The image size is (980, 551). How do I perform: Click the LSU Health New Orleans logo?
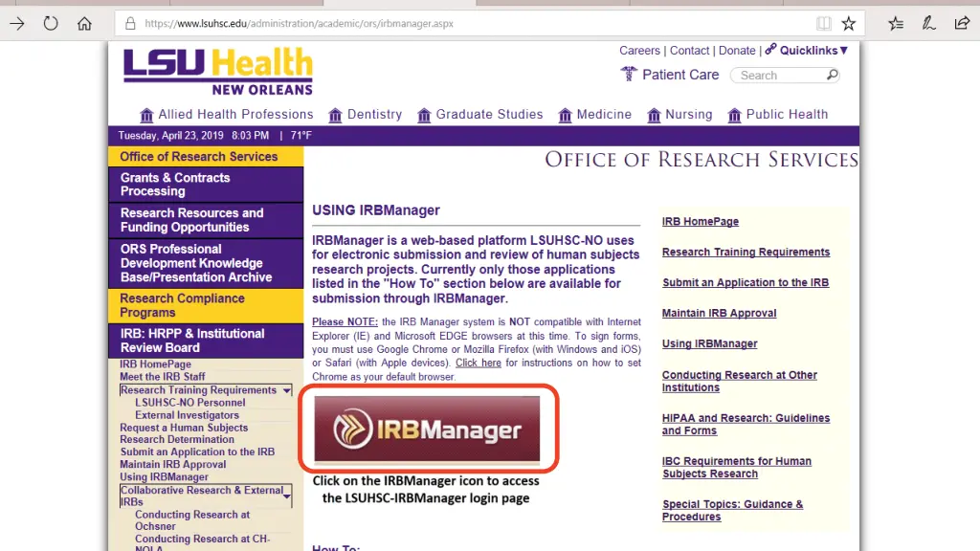[x=218, y=71]
